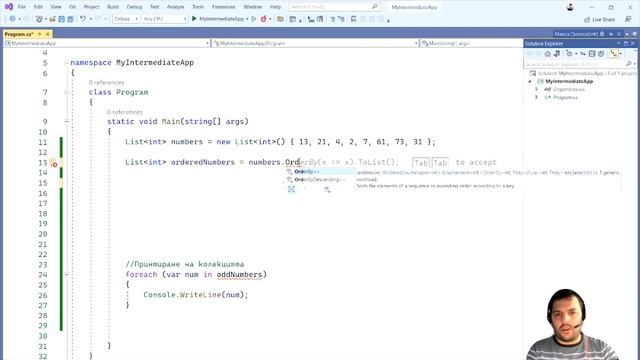Open the Any CPU platform dropdown

[165, 19]
